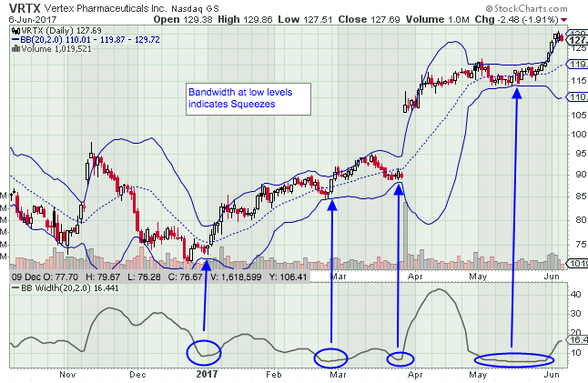Click the 16.4 tag on BB Width axis

coord(577,340)
